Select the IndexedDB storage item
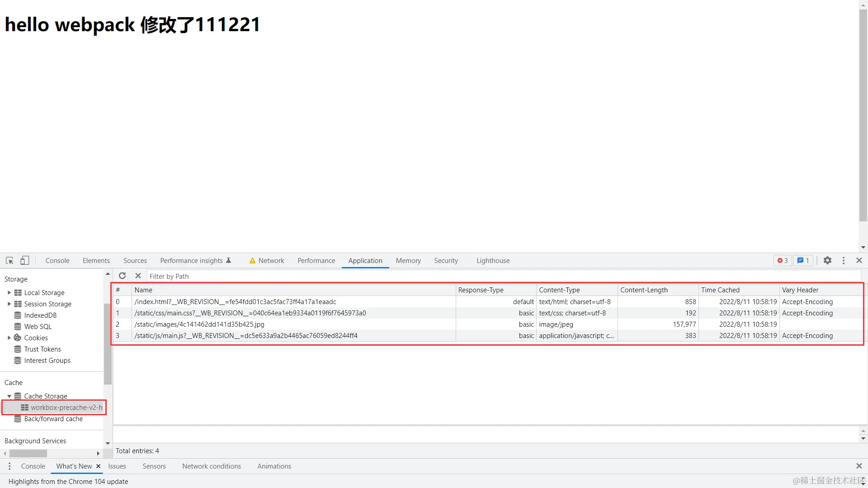Screen dimensions: 868x488 (40, 315)
